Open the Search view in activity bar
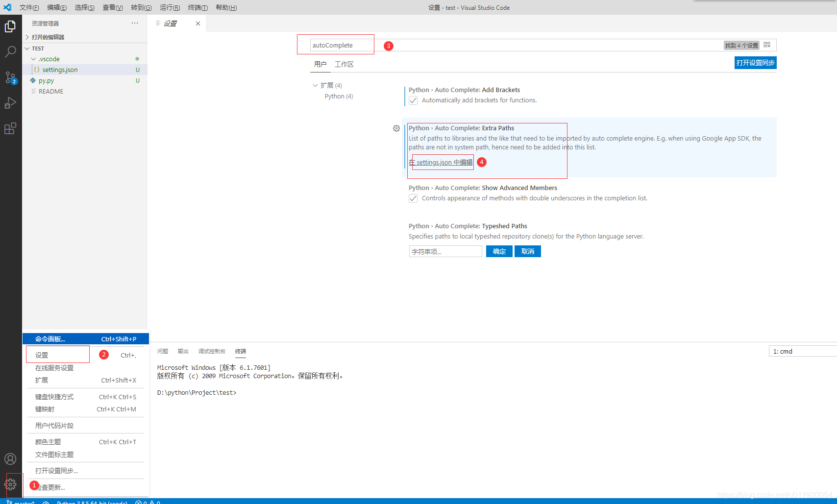837x504 pixels. (x=10, y=51)
